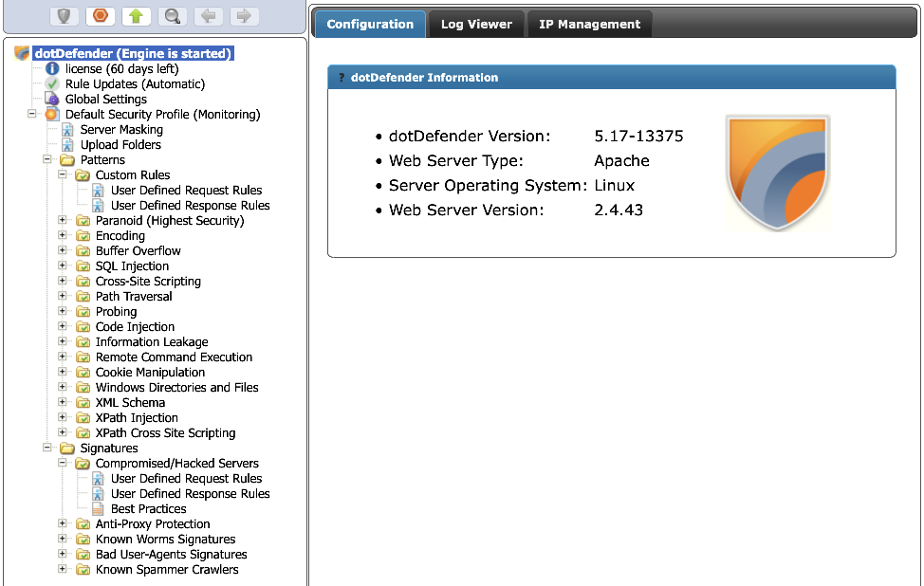Click icon of User Defined Response Rules under Compromised/Hacked Servers
Screen dimensions: 924x586
coord(98,493)
